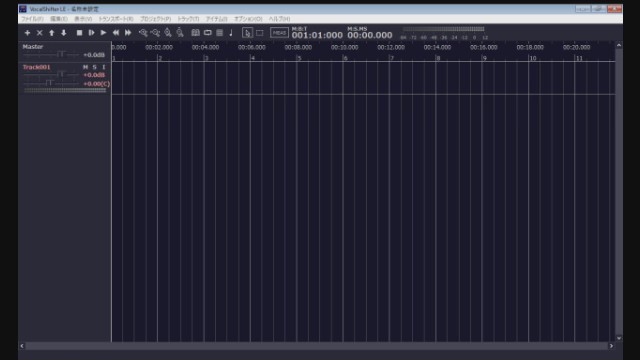Fast forward using double right arrows
This screenshot has width=640, height=360.
click(128, 33)
